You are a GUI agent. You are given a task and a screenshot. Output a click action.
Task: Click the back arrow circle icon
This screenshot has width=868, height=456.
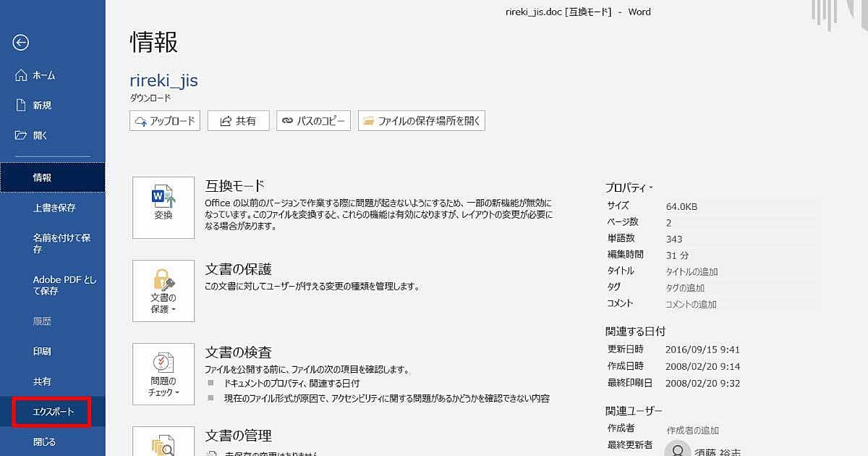pyautogui.click(x=21, y=43)
